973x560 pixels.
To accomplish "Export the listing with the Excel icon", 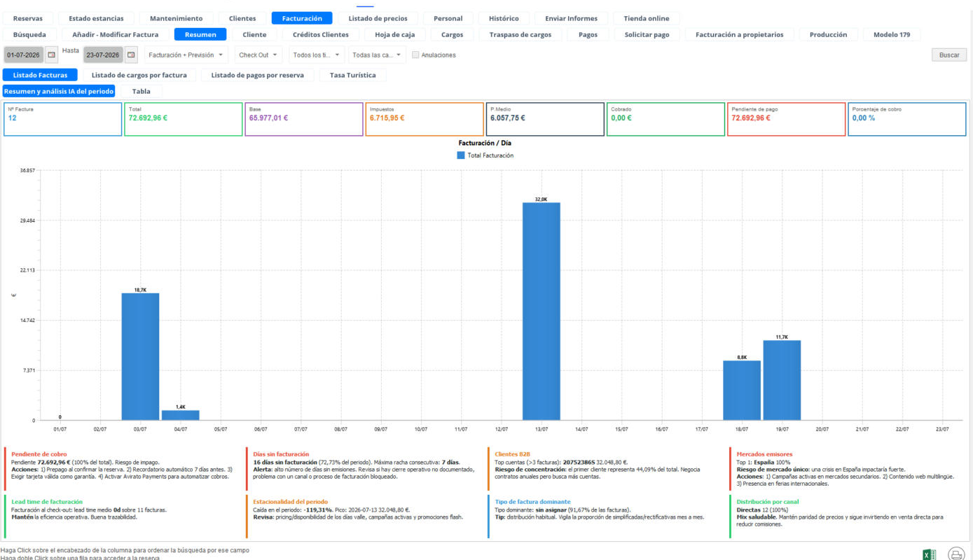I will click(929, 554).
